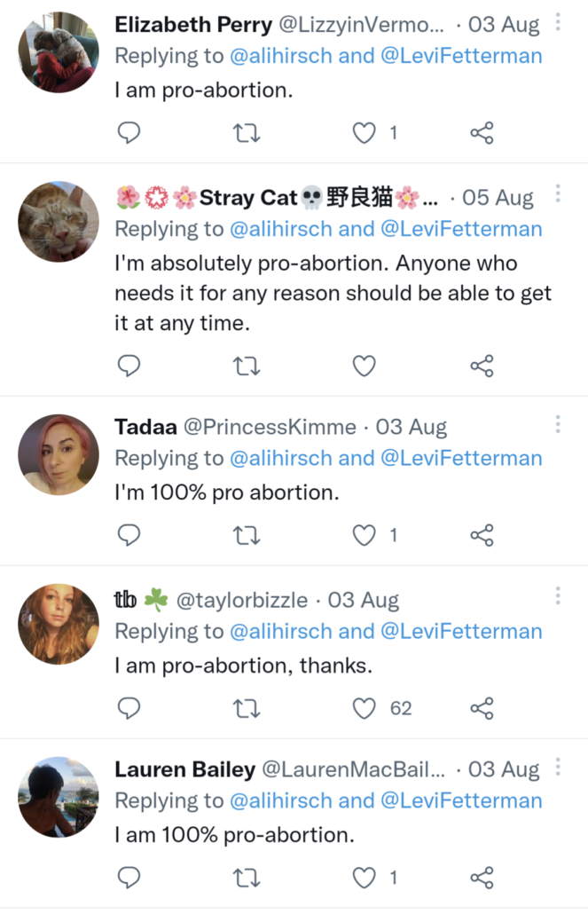The image size is (588, 914).
Task: Open @LeviFetterman mention in taylorbizzle's reply
Action: (461, 632)
